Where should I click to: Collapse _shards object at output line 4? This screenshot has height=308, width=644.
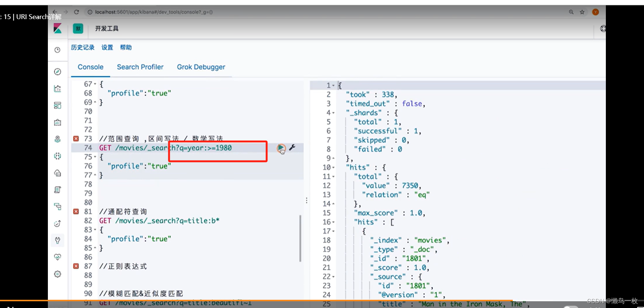click(x=333, y=113)
